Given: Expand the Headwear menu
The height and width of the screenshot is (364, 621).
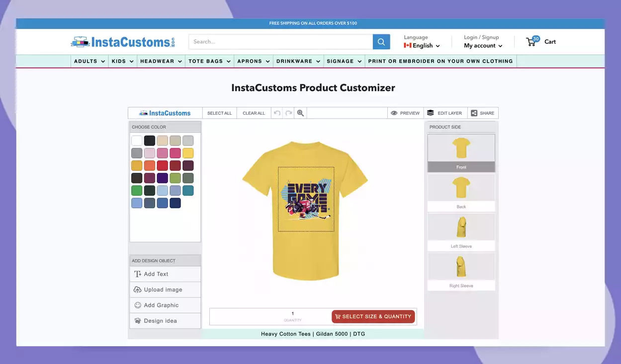Looking at the screenshot, I should (161, 61).
